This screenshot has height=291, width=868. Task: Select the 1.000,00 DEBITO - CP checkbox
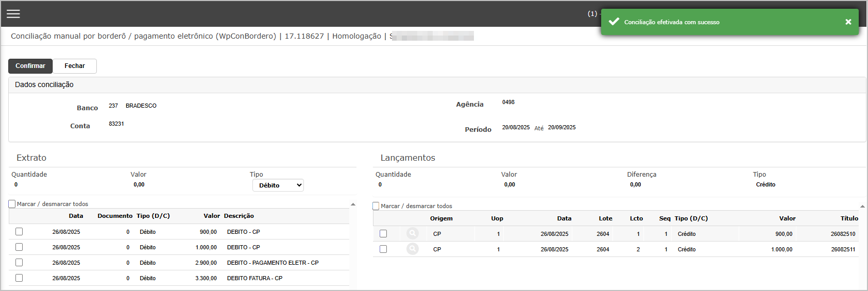click(x=19, y=247)
